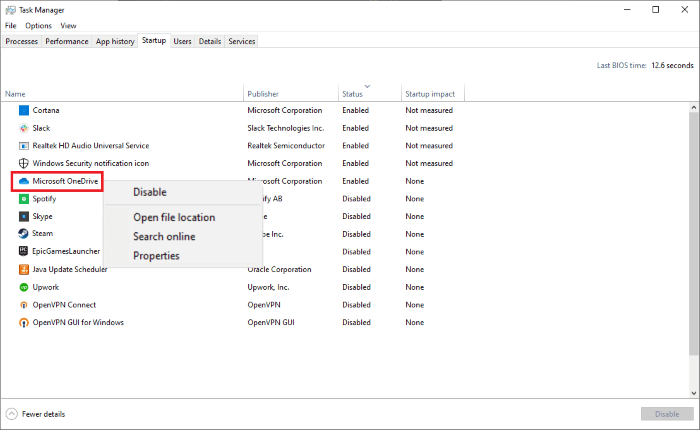Close the Task Manager window

tap(684, 10)
